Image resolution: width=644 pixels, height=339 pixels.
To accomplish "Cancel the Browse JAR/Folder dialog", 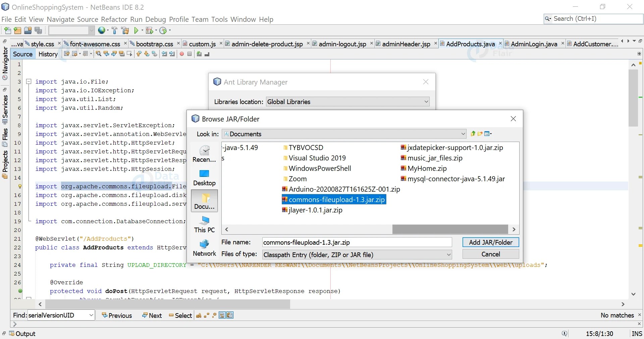I will click(x=490, y=254).
